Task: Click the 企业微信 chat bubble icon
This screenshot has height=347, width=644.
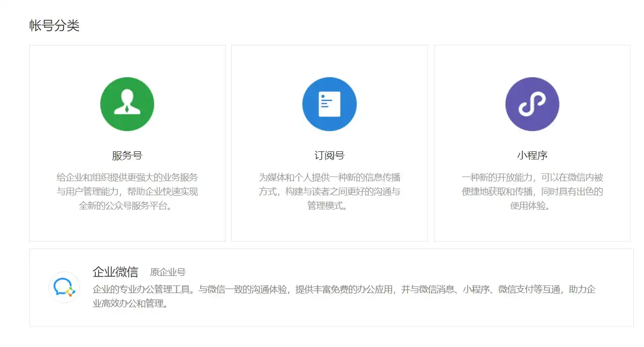Action: tap(65, 287)
